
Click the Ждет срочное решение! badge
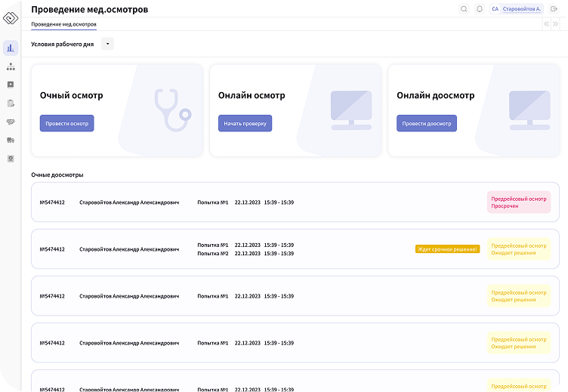[x=447, y=248]
